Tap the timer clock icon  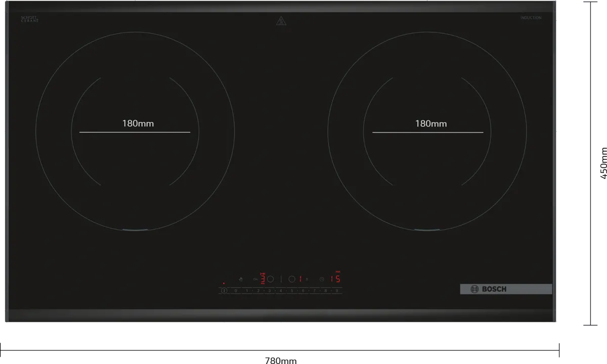point(322,279)
